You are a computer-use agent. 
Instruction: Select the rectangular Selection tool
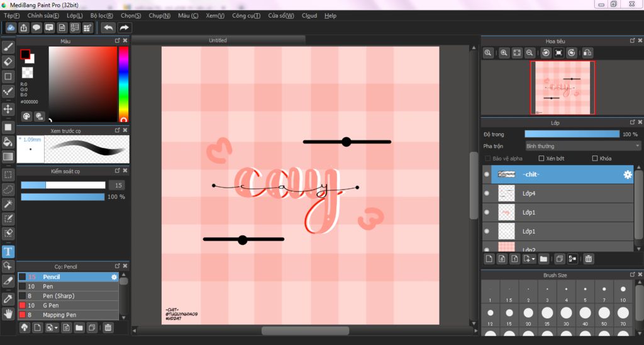[8, 174]
